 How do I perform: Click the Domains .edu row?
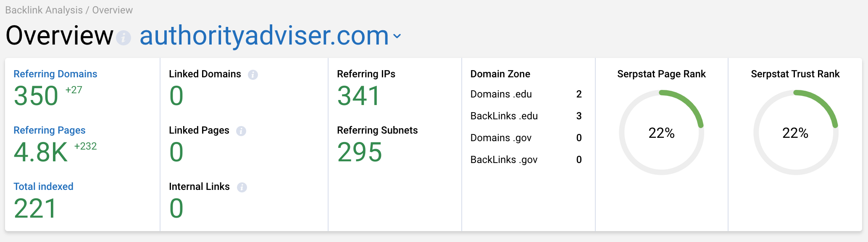pos(526,94)
